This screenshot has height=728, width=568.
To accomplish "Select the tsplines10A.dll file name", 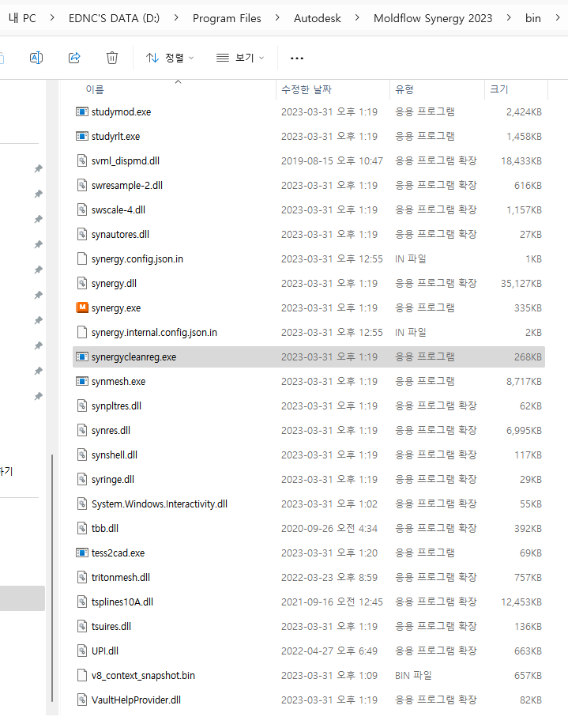I will 122,602.
